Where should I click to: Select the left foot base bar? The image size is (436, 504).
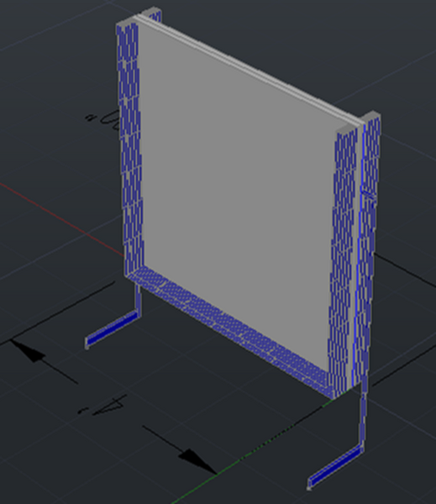113,330
